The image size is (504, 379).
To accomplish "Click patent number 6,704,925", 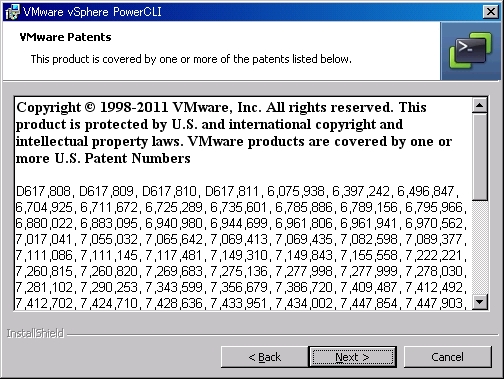I will coord(44,207).
